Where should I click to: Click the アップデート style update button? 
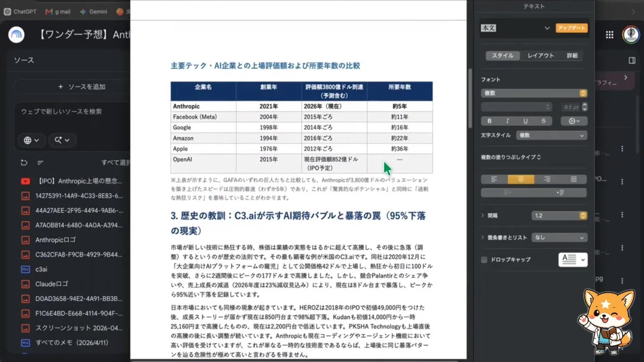pyautogui.click(x=572, y=28)
